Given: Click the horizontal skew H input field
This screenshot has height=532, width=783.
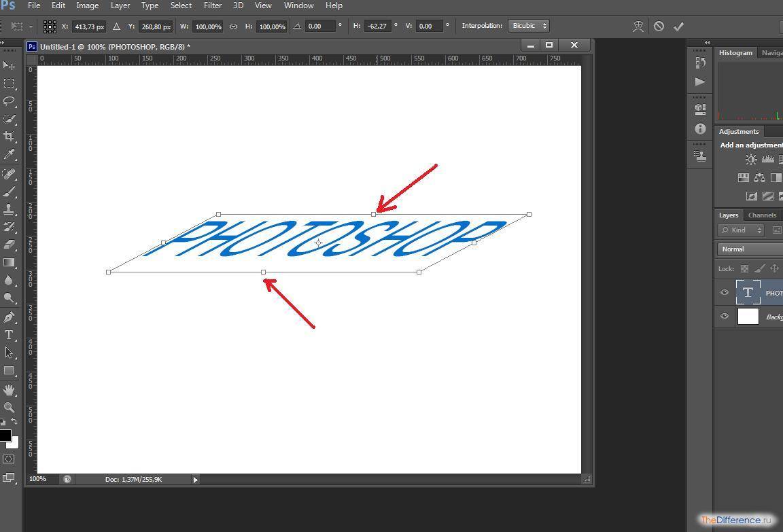Looking at the screenshot, I should coord(378,26).
